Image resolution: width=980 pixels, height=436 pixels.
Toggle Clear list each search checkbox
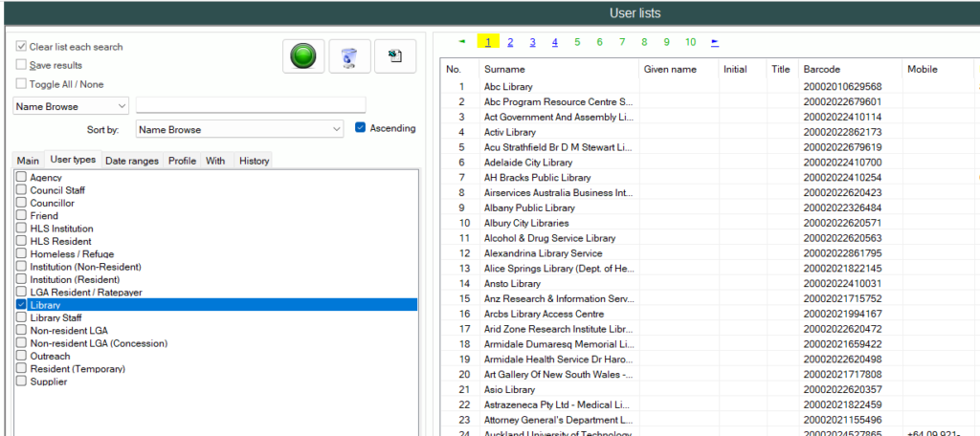point(21,47)
